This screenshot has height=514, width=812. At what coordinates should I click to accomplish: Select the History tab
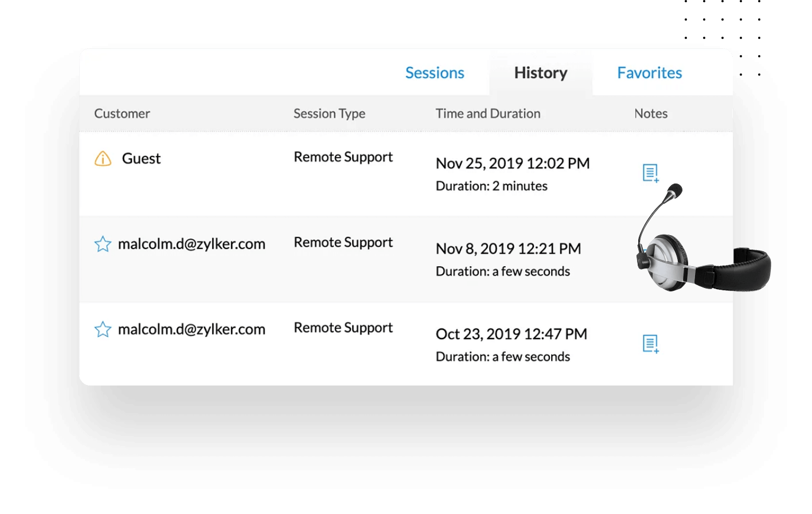(x=541, y=73)
